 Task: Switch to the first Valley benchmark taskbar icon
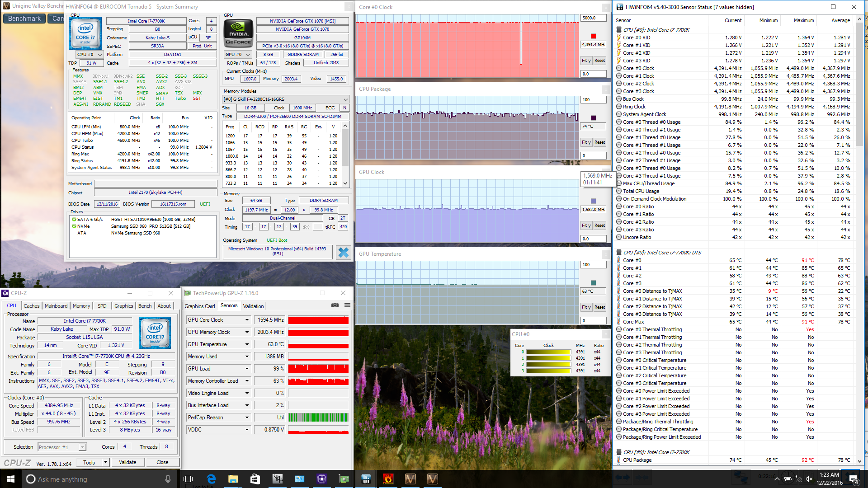(x=410, y=479)
